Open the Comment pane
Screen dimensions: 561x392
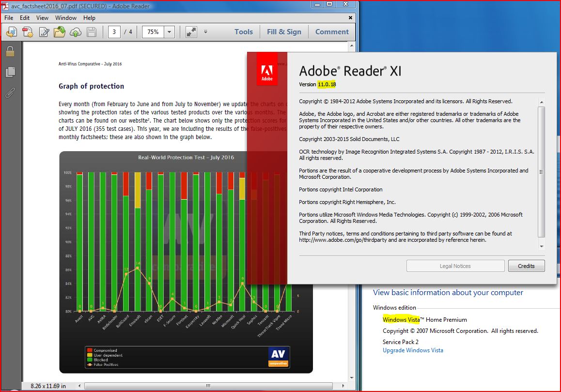pyautogui.click(x=332, y=32)
